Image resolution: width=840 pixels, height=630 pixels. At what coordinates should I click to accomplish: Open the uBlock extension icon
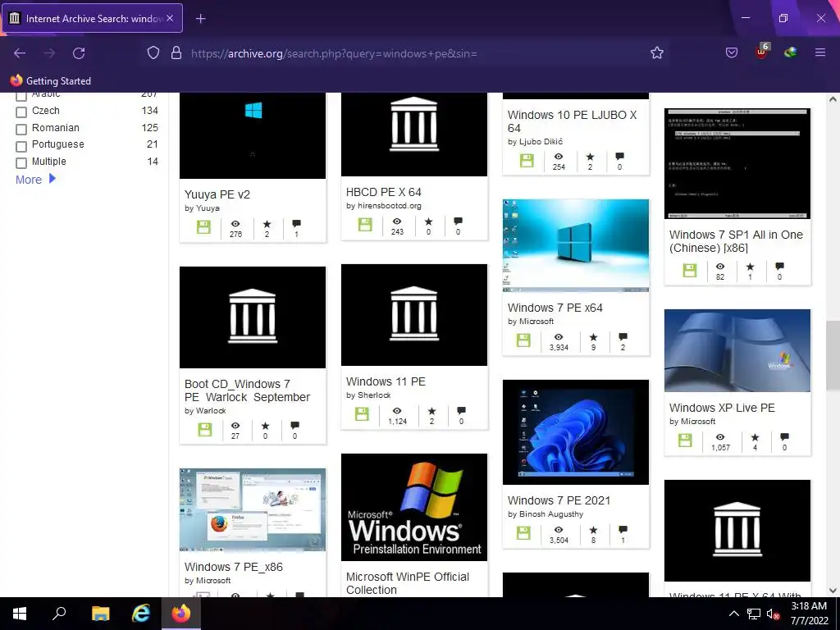(762, 52)
